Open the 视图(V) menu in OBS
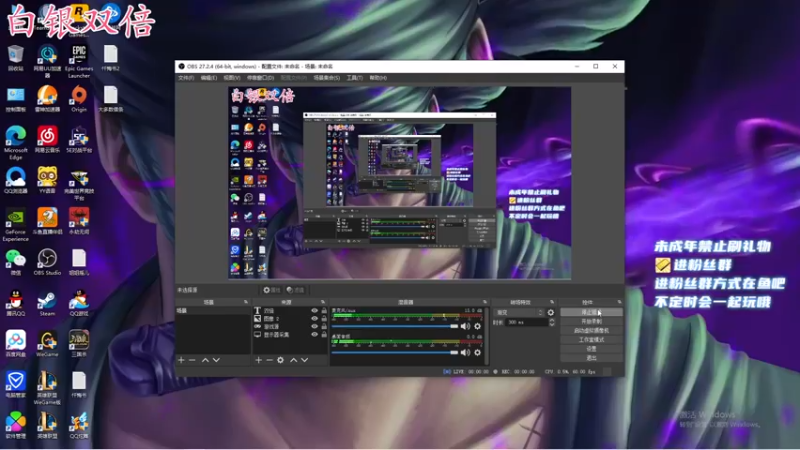This screenshot has height=450, width=800. click(x=232, y=78)
